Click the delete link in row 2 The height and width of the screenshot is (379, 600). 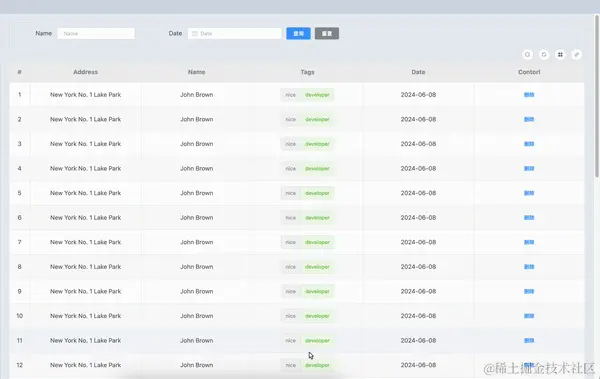(529, 119)
